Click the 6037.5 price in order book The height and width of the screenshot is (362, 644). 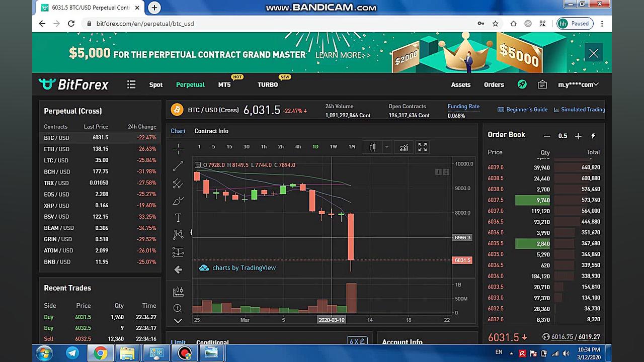(x=496, y=200)
